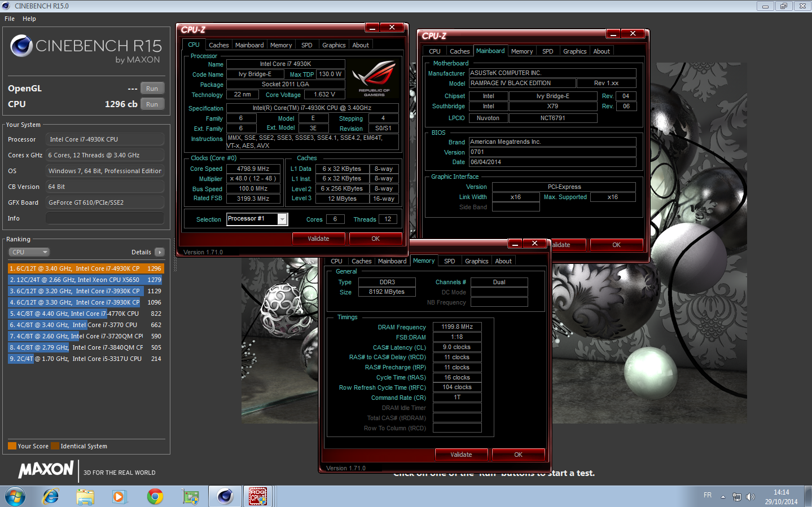This screenshot has width=812, height=507.
Task: Switch to About tab in Memory CPU-Z window
Action: point(503,261)
